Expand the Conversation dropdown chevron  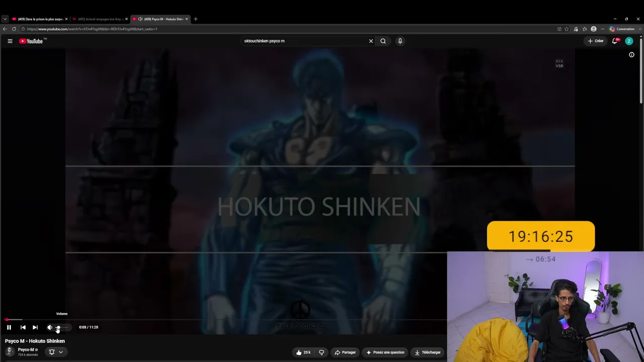tap(640, 29)
